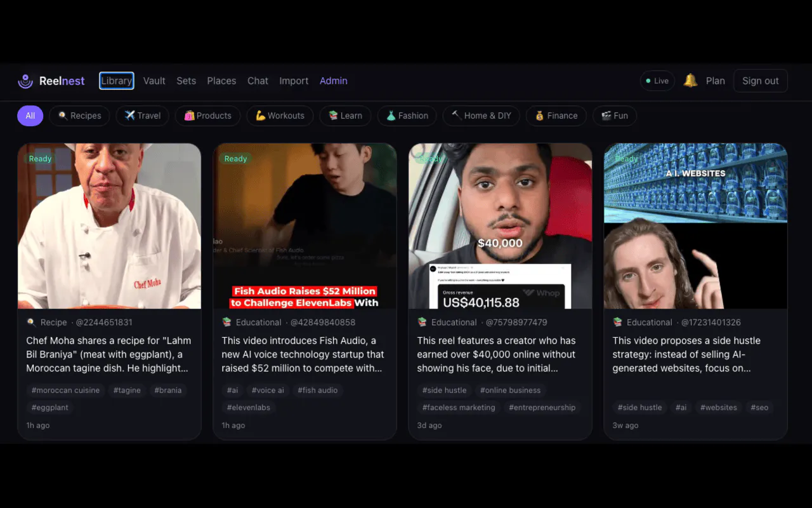Click the Reelnest logo icon
The width and height of the screenshot is (812, 508).
(25, 81)
